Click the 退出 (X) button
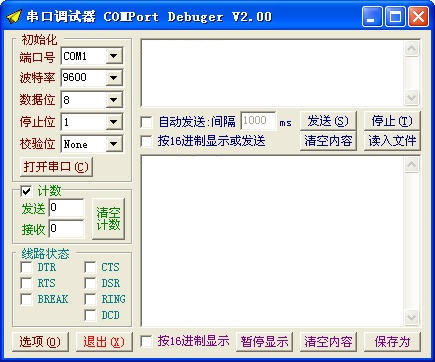435x362 pixels. [104, 342]
